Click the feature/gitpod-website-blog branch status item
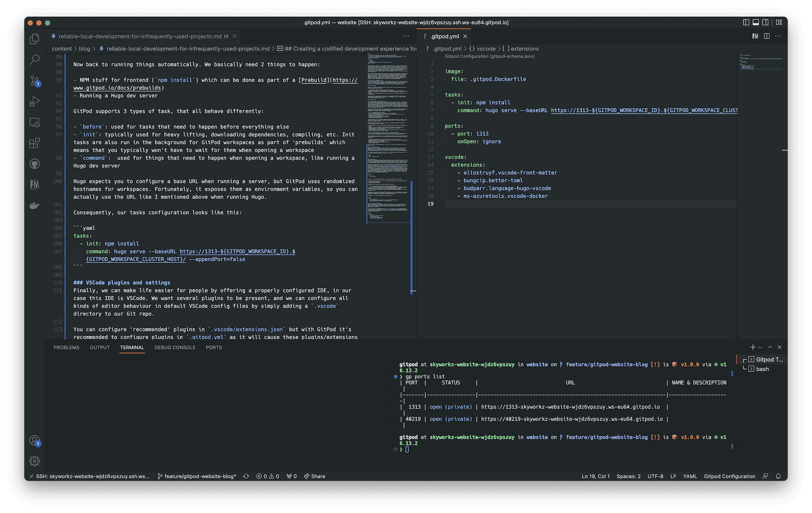The image size is (812, 513). coord(197,476)
